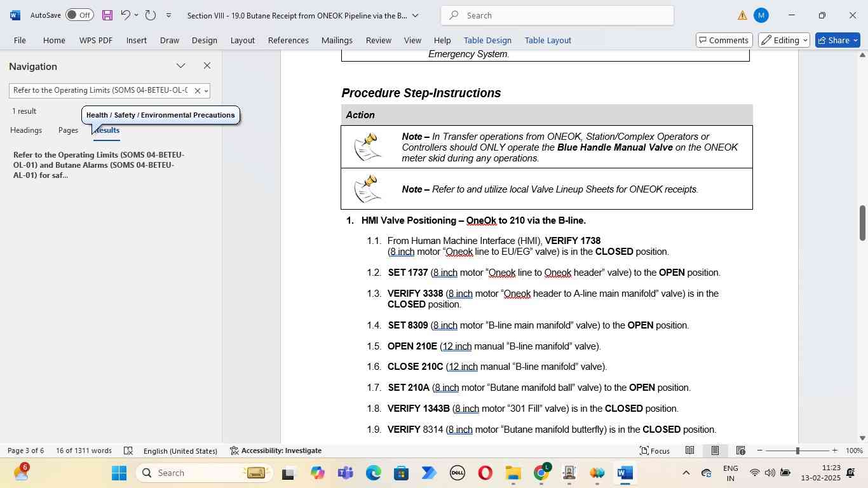868x488 pixels.
Task: Click zoom out minus button
Action: coord(760,451)
